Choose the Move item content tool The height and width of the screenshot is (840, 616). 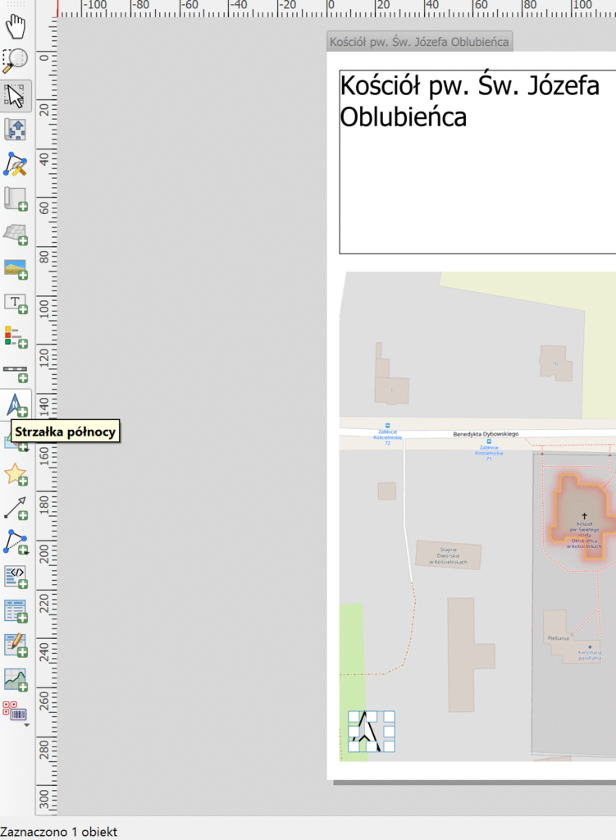point(16,130)
